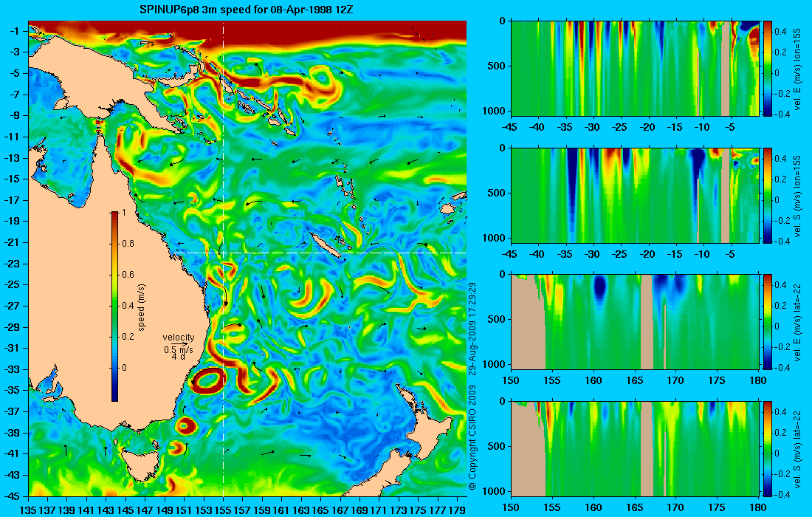Click the "4 d" label under the velocity arrow

click(179, 357)
